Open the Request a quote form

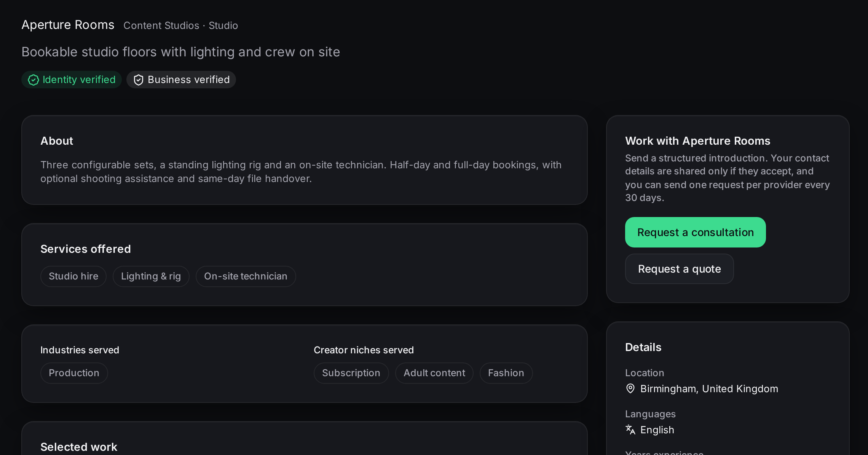point(679,269)
